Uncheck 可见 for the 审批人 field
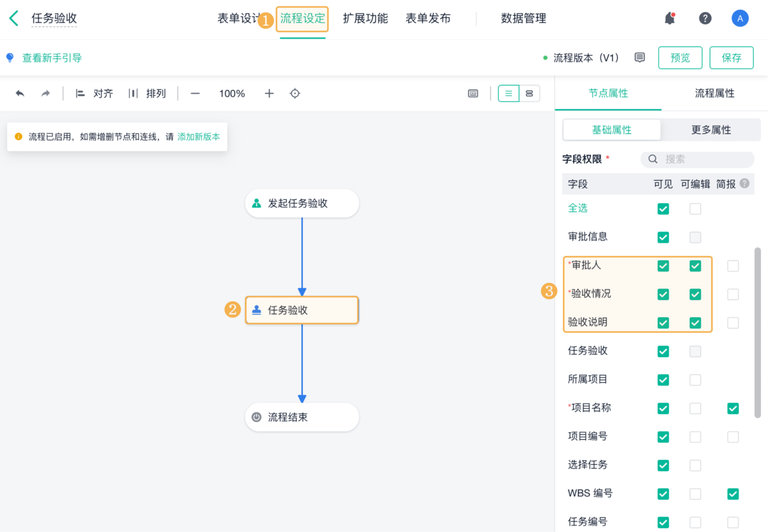Image resolution: width=768 pixels, height=532 pixels. tap(663, 266)
